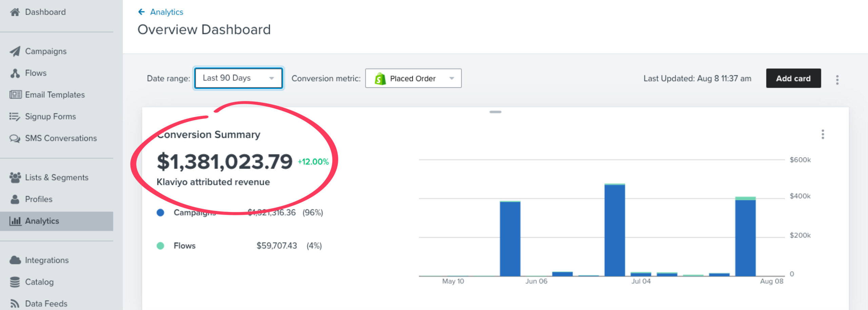The height and width of the screenshot is (310, 868).
Task: Open the Conversion Summary card options menu
Action: click(823, 134)
